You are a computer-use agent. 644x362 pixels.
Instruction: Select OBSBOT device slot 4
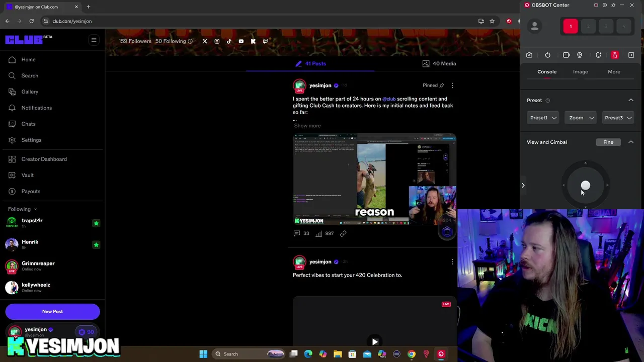tap(623, 26)
